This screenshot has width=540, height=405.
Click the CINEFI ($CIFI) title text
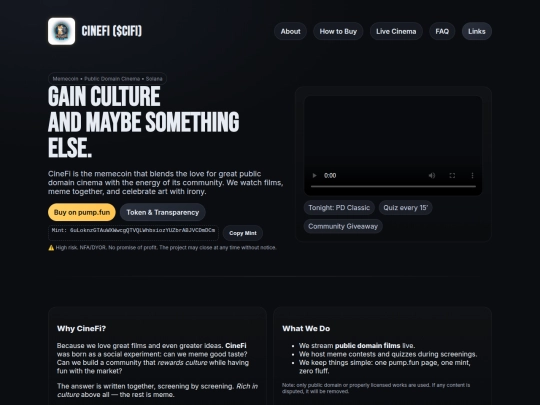(112, 31)
